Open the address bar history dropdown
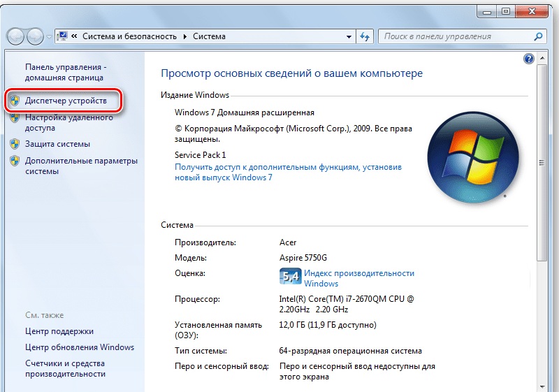 [x=349, y=36]
